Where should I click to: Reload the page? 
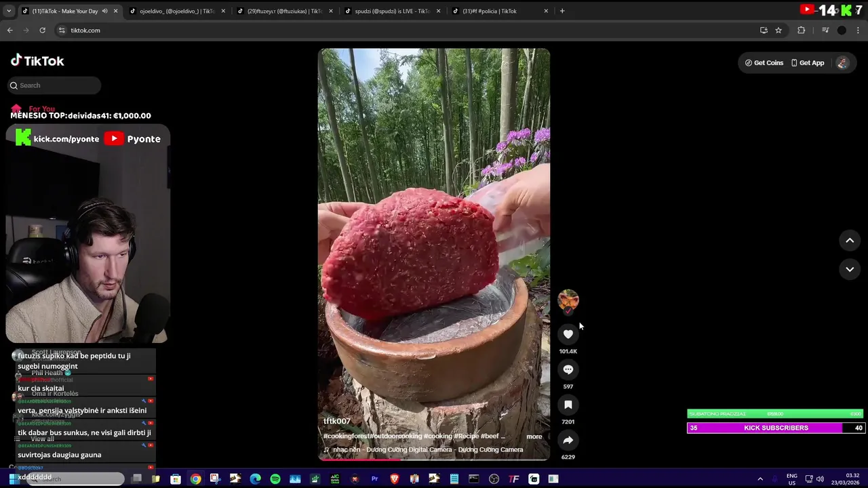[x=42, y=30]
